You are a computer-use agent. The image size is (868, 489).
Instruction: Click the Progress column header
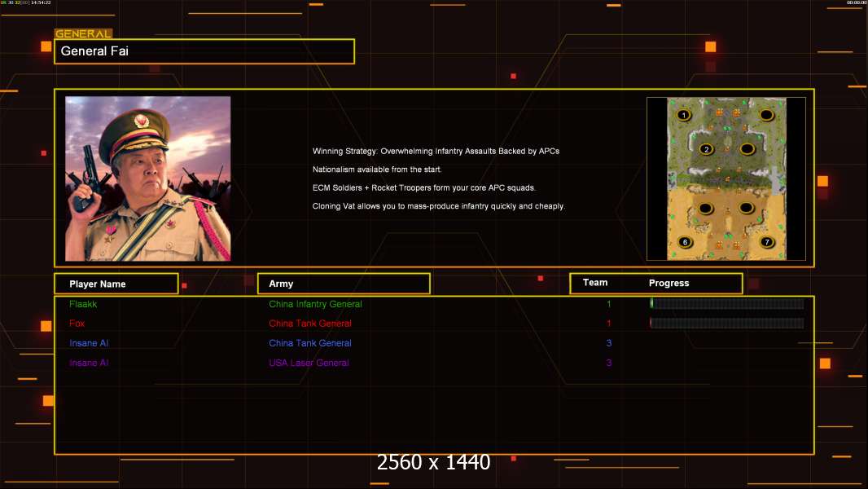point(669,283)
